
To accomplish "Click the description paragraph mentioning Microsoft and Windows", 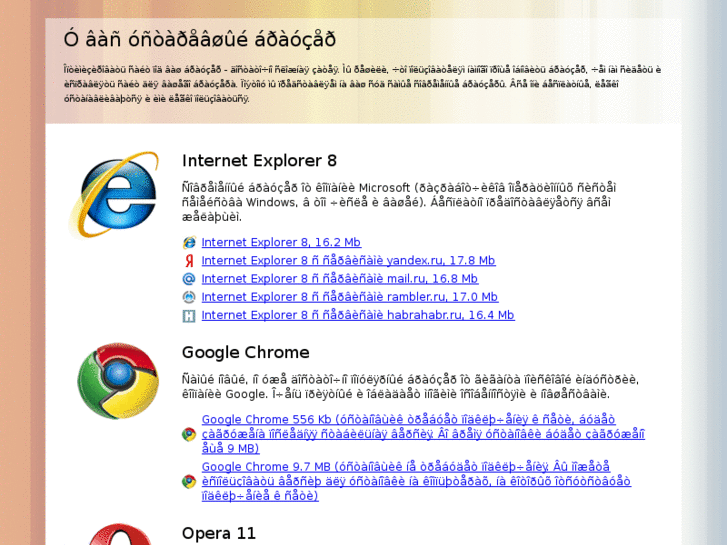I will tap(399, 202).
